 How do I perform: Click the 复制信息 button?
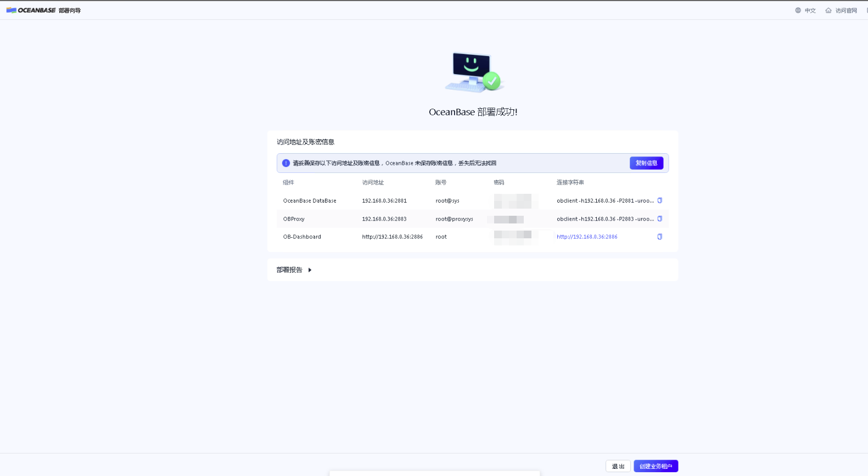646,163
